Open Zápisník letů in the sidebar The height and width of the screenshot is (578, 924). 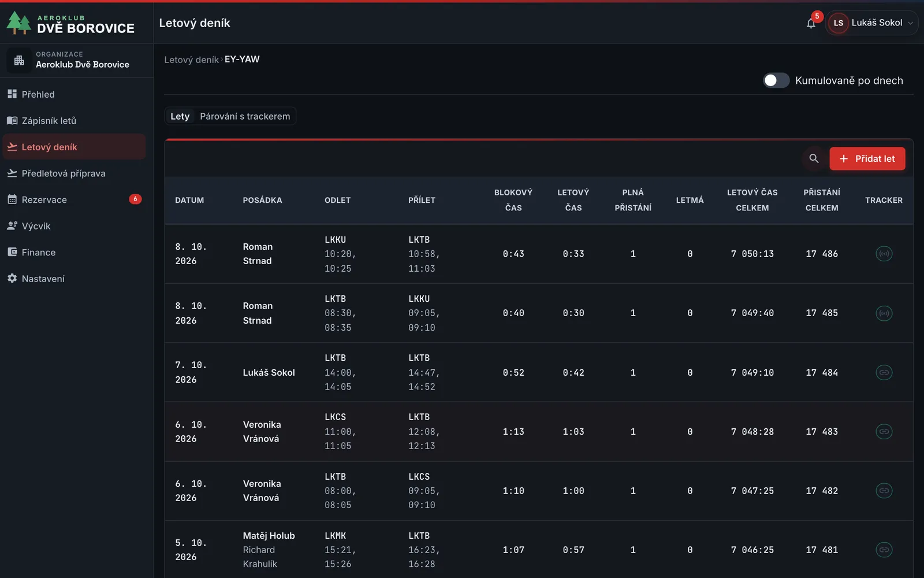point(74,120)
